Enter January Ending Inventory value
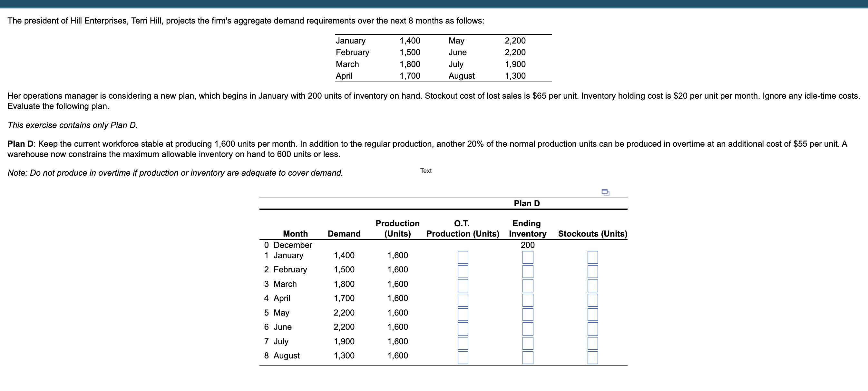Image resolution: width=868 pixels, height=391 pixels. (x=527, y=257)
